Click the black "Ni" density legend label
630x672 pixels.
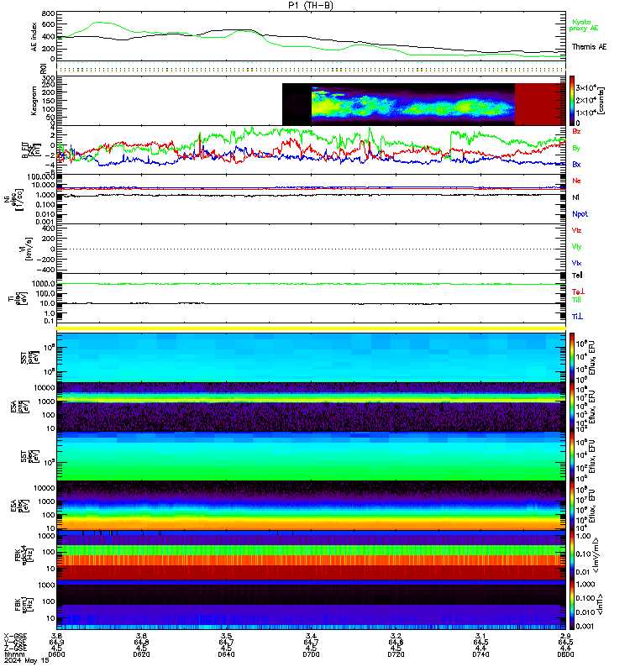tap(575, 197)
